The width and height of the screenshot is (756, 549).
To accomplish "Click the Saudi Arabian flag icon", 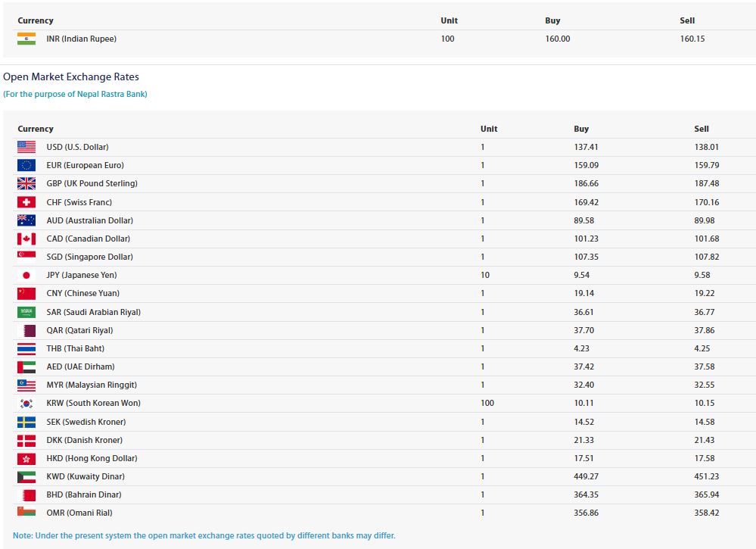I will pyautogui.click(x=26, y=312).
